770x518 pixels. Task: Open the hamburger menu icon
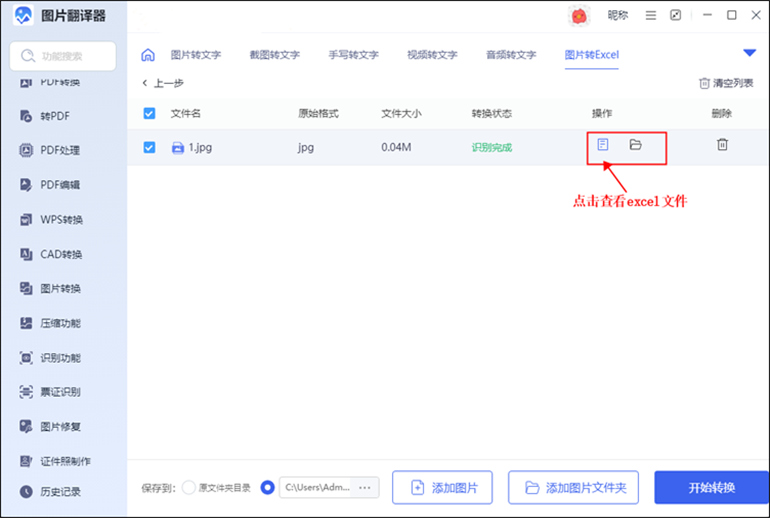[x=651, y=16]
